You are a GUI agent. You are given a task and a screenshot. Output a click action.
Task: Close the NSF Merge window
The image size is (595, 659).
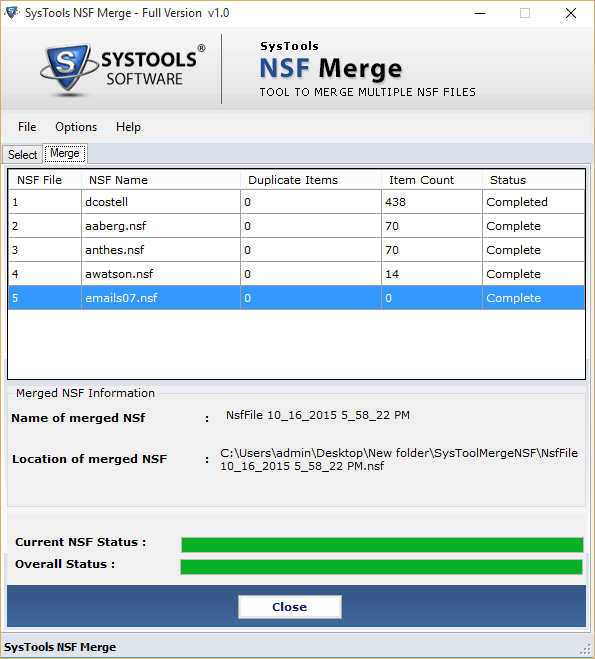pos(571,13)
